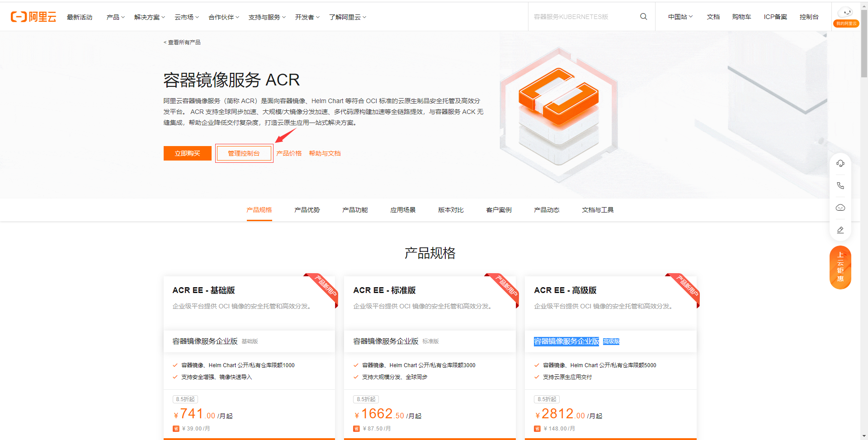Screen dimensions: 868x440
Task: Click the 管理控制台 button
Action: coord(244,153)
